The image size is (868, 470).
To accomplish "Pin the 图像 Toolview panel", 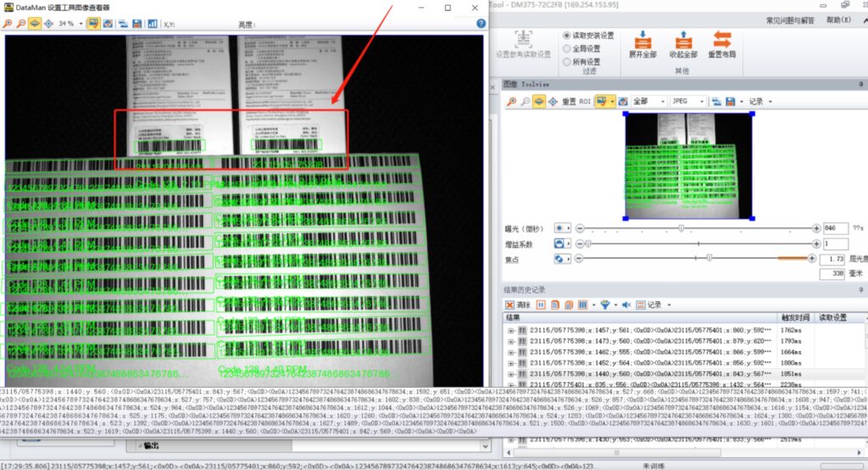I will 861,84.
